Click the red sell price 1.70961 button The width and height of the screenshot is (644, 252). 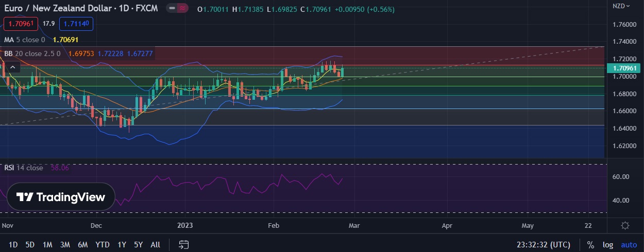click(21, 24)
